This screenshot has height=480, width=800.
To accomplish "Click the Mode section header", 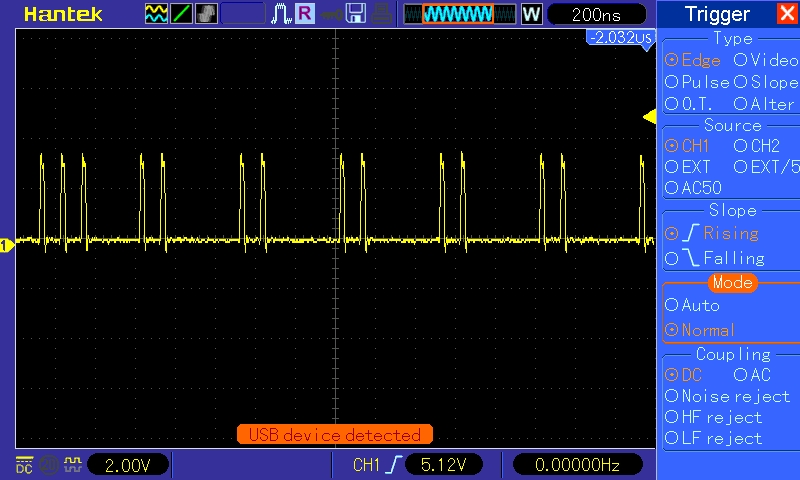I will [733, 282].
